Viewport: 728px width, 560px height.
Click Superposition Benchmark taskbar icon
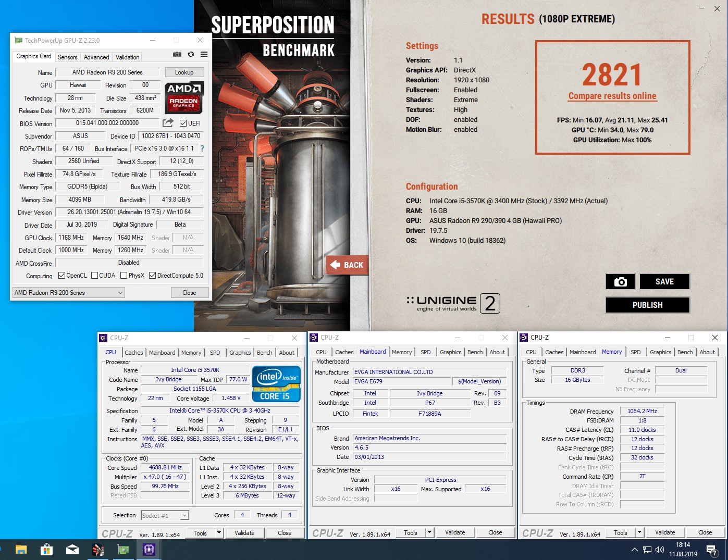click(x=98, y=549)
